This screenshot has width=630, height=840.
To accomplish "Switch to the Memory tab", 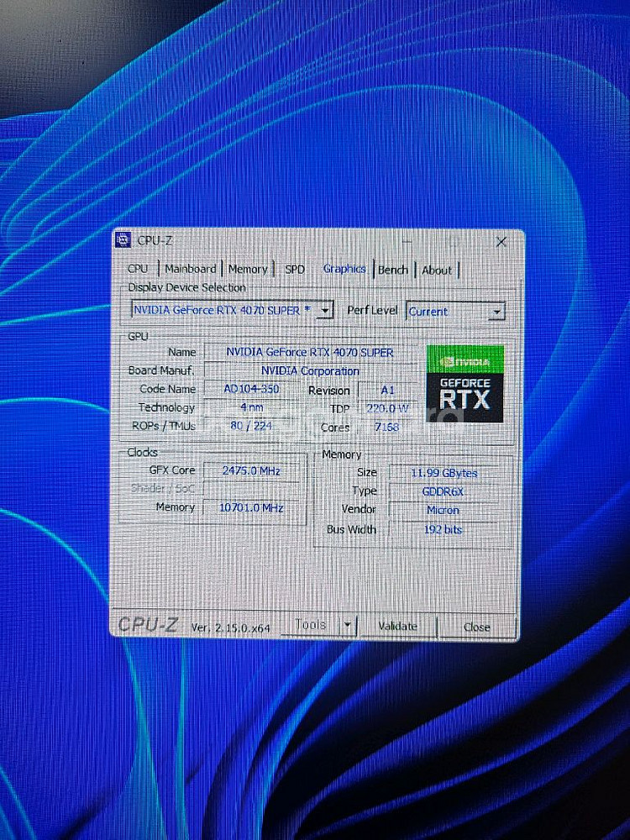I will click(x=248, y=270).
